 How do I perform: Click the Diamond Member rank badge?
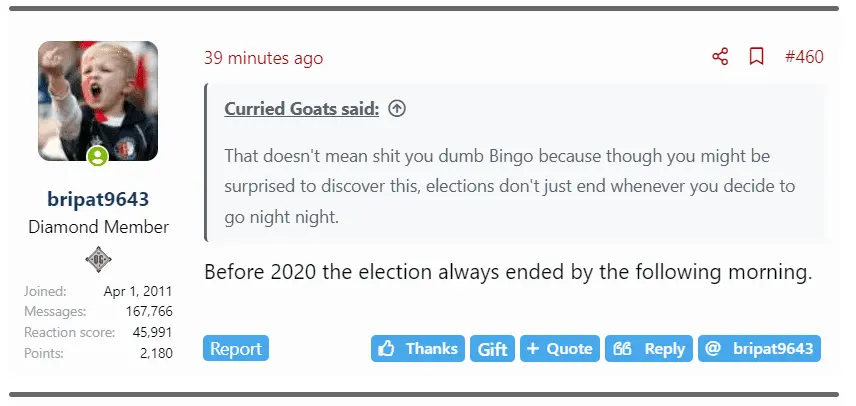pos(98,260)
